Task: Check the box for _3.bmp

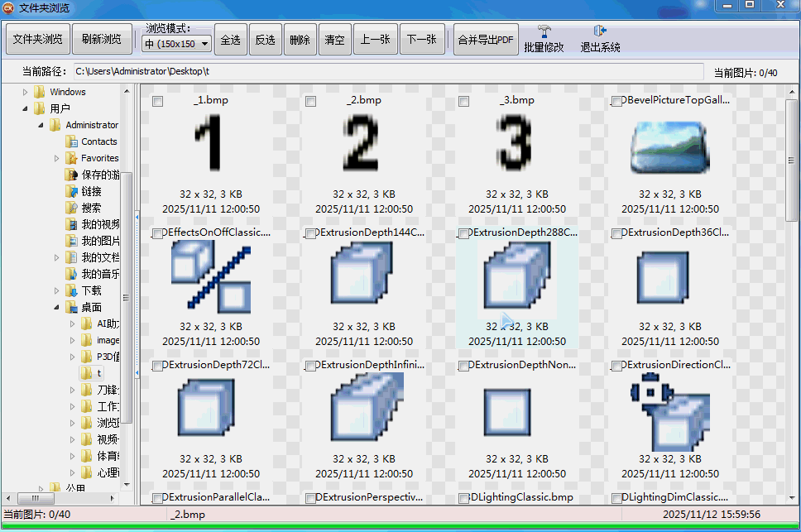Action: coord(464,102)
